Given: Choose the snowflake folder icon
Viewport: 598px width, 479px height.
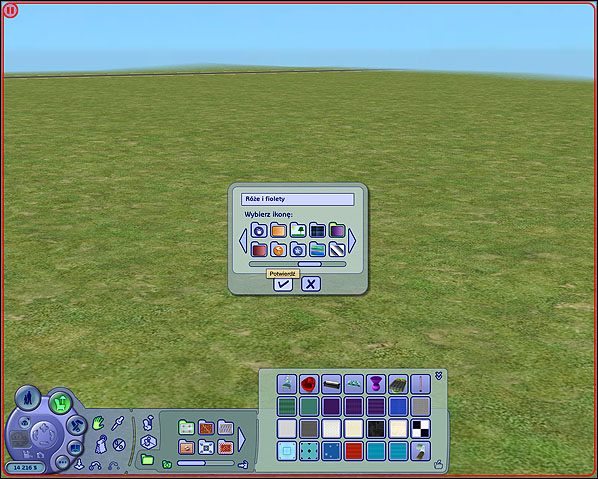Looking at the screenshot, I should click(x=298, y=249).
